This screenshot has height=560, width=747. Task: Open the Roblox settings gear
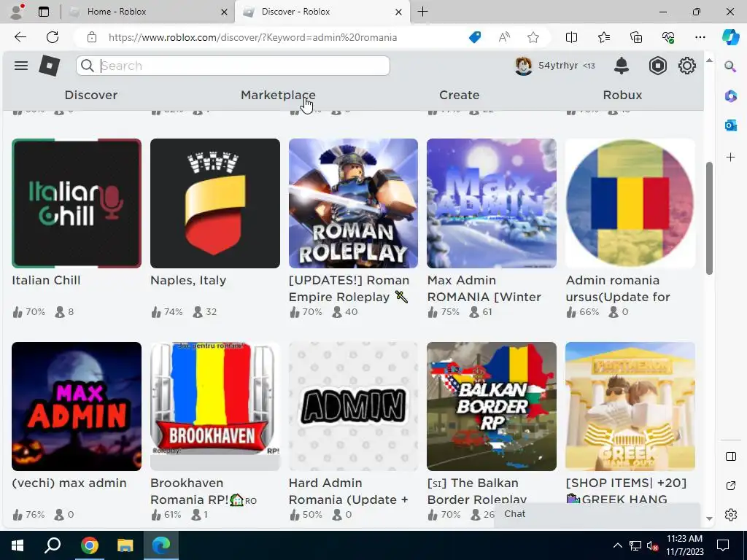click(x=687, y=66)
